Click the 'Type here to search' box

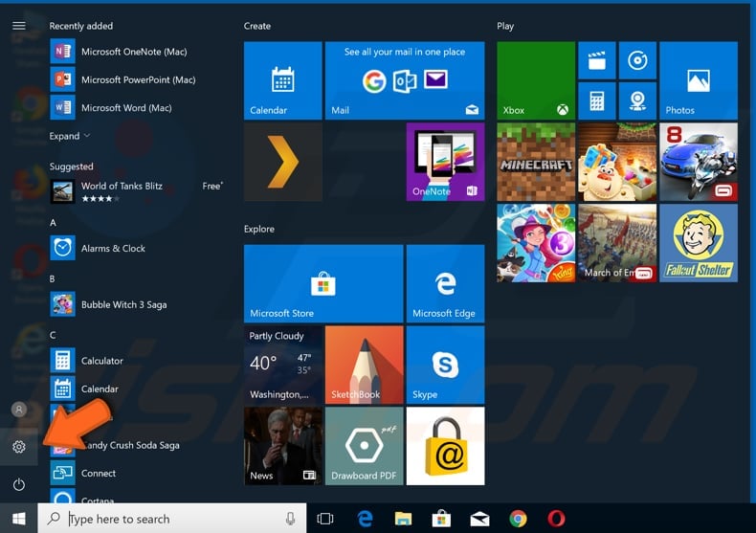tap(172, 519)
